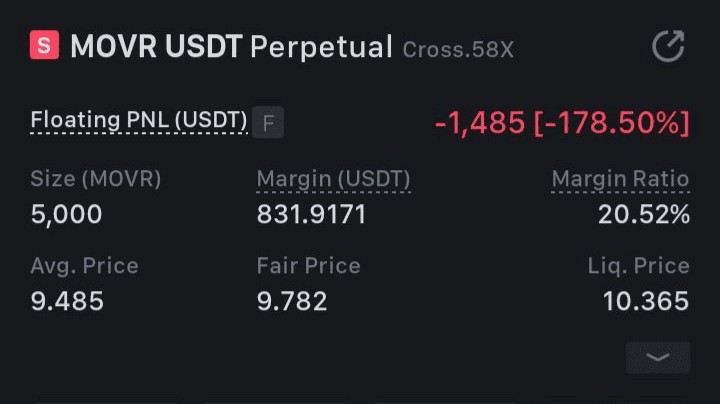Image resolution: width=720 pixels, height=404 pixels.
Task: Tap the 10.365 liquidation price value
Action: point(646,301)
